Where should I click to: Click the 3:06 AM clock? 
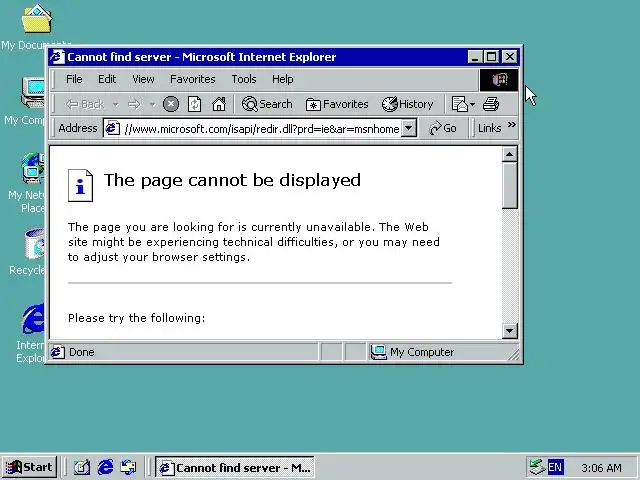click(x=601, y=468)
